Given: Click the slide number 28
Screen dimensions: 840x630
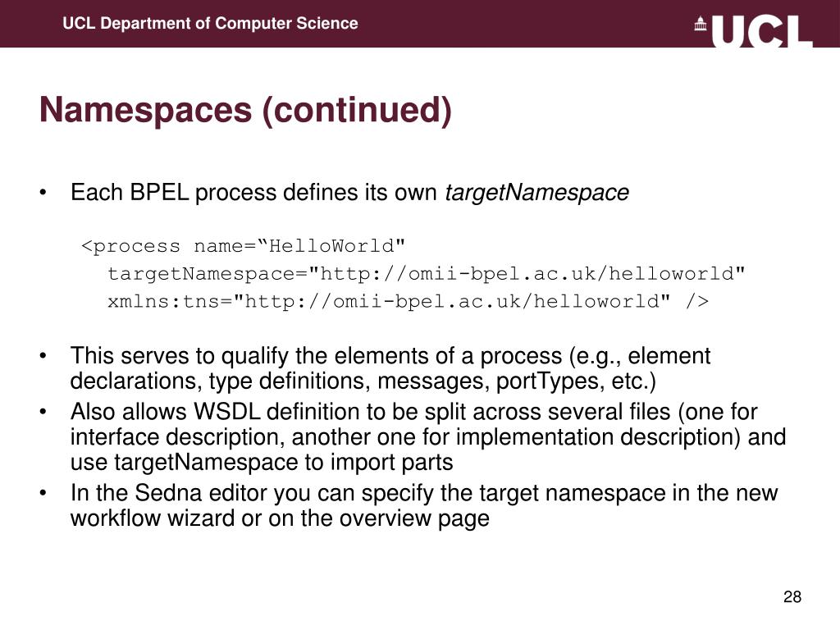Looking at the screenshot, I should pyautogui.click(x=792, y=597).
